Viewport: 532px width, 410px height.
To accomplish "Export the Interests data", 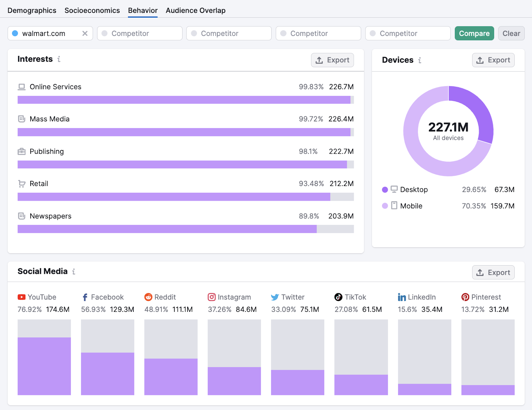I will click(332, 60).
